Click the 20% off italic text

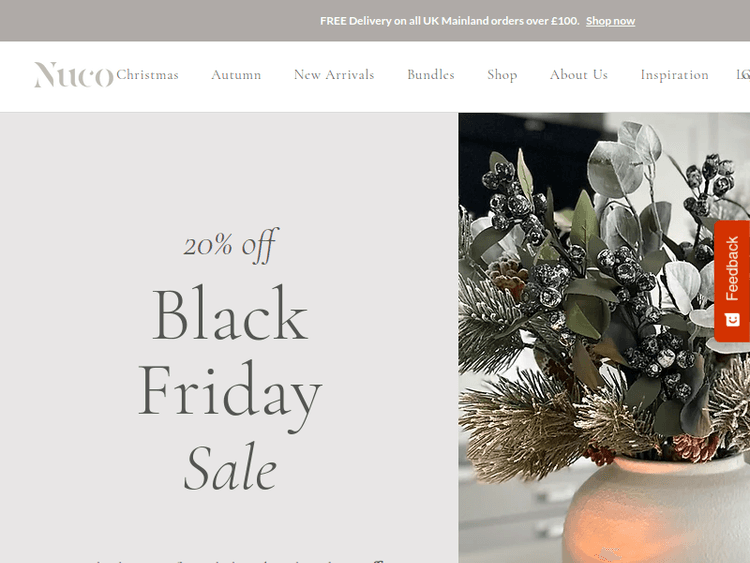[230, 245]
